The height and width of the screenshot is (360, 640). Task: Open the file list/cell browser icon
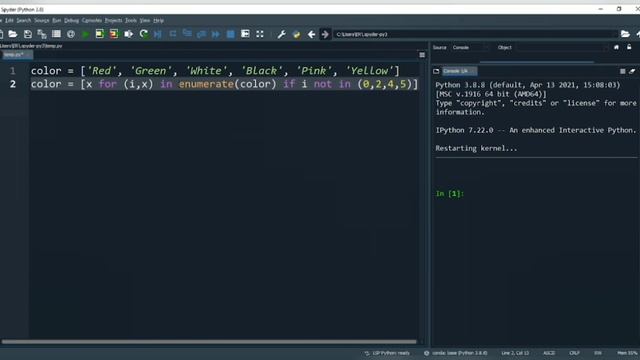56,34
